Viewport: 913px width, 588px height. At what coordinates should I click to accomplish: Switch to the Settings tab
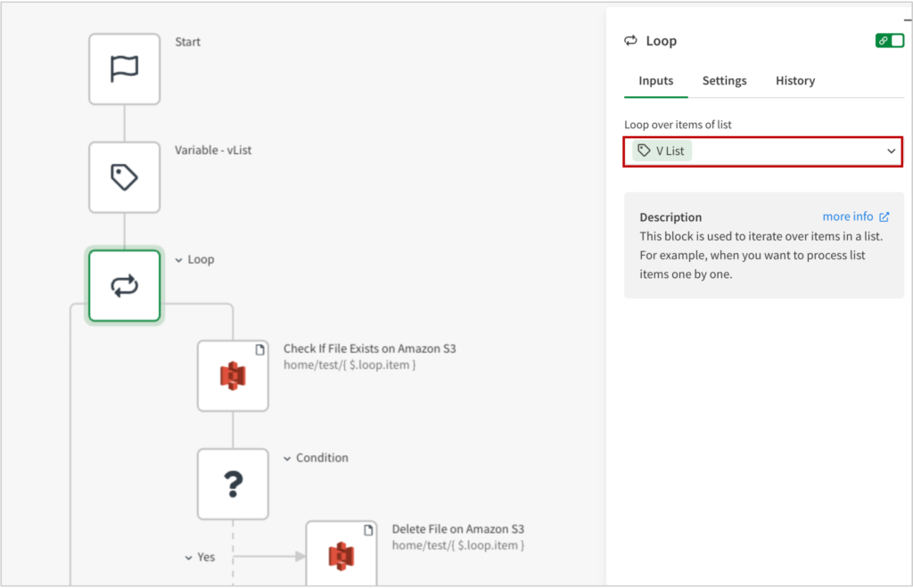click(724, 81)
